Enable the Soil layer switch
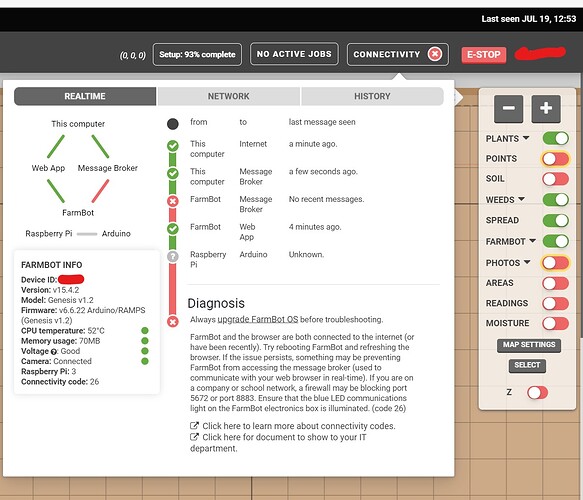The width and height of the screenshot is (583, 500). (555, 179)
